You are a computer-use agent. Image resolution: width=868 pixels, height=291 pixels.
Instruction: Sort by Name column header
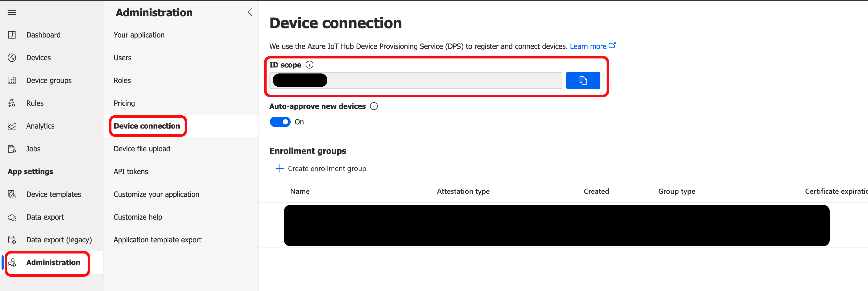tap(300, 191)
